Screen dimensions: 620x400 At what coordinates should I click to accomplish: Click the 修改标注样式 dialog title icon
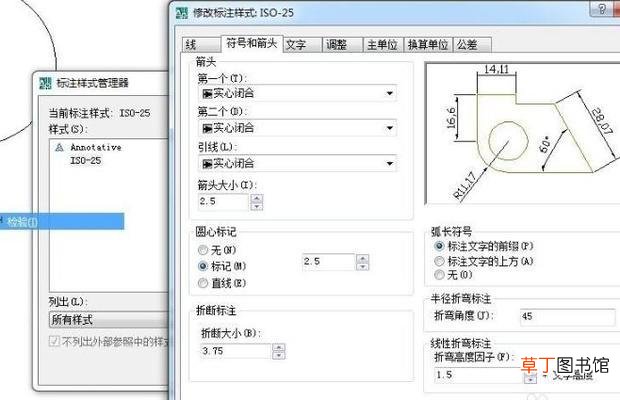[x=182, y=13]
